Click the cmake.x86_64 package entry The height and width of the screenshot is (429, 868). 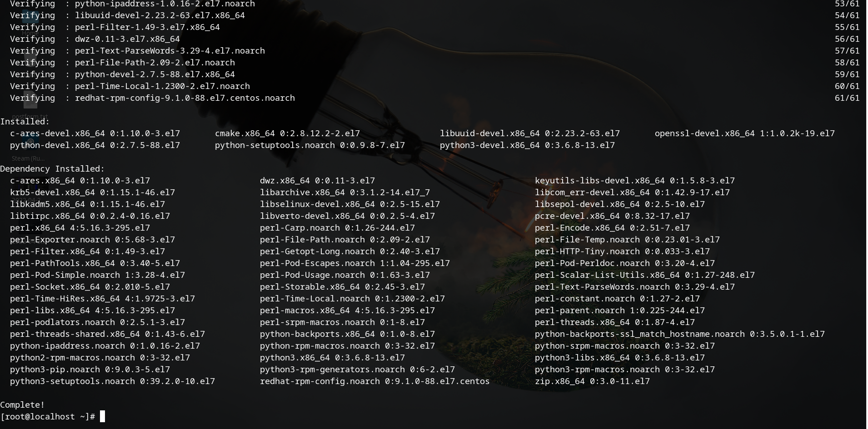point(287,133)
